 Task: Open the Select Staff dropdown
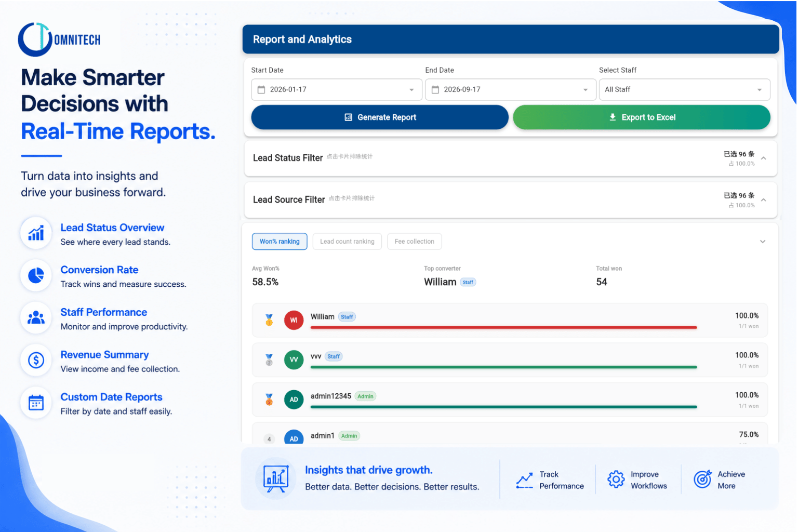coord(684,89)
